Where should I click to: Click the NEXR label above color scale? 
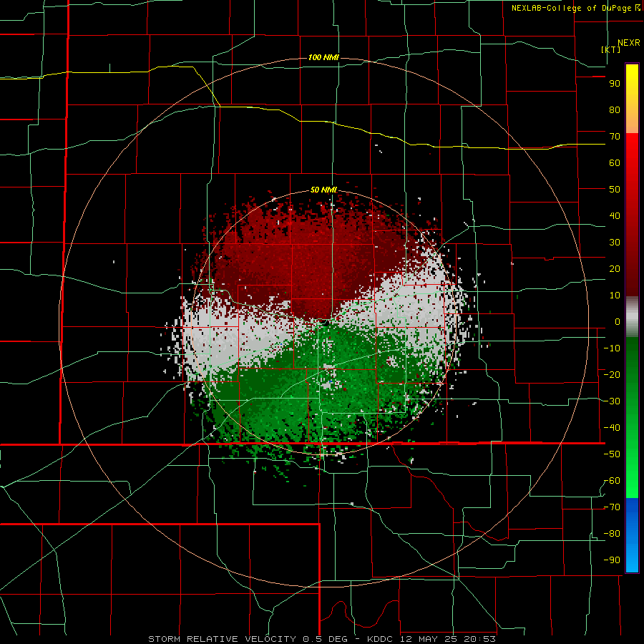pos(629,42)
